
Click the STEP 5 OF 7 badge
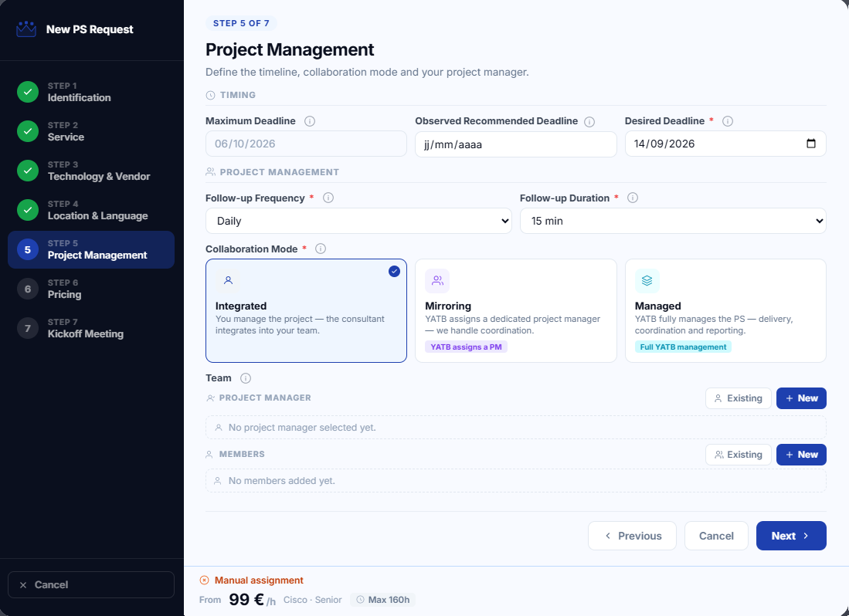click(x=241, y=23)
